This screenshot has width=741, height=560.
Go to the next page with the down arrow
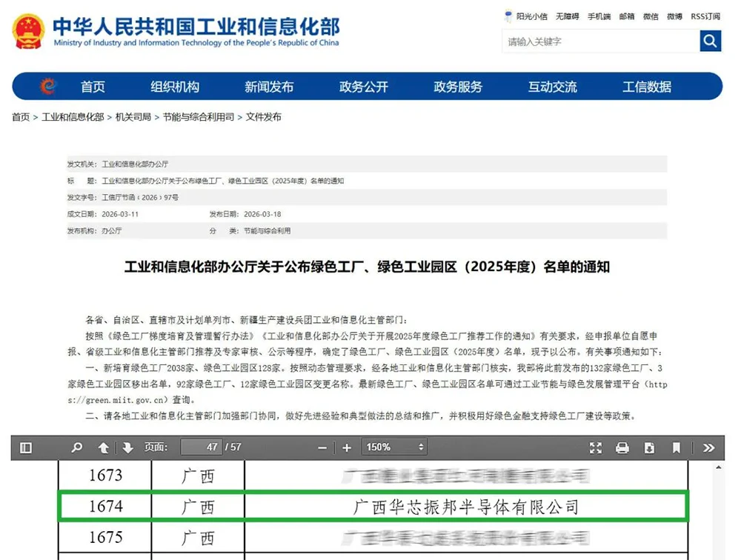click(127, 447)
